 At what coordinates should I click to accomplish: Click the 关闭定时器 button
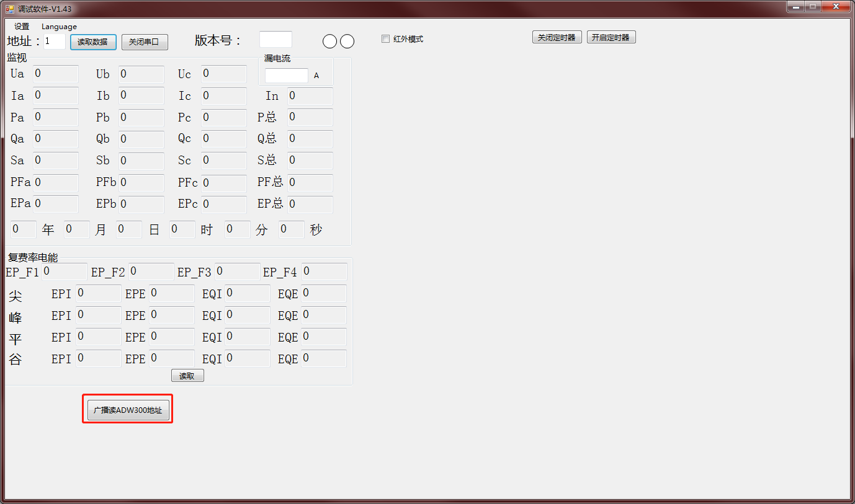coord(557,37)
